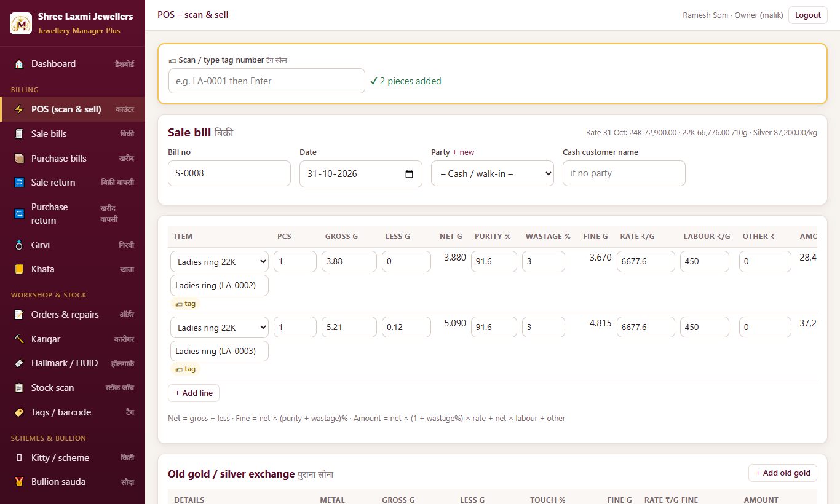The image size is (840, 504).
Task: Click the Bill no field S-0008
Action: pyautogui.click(x=229, y=173)
